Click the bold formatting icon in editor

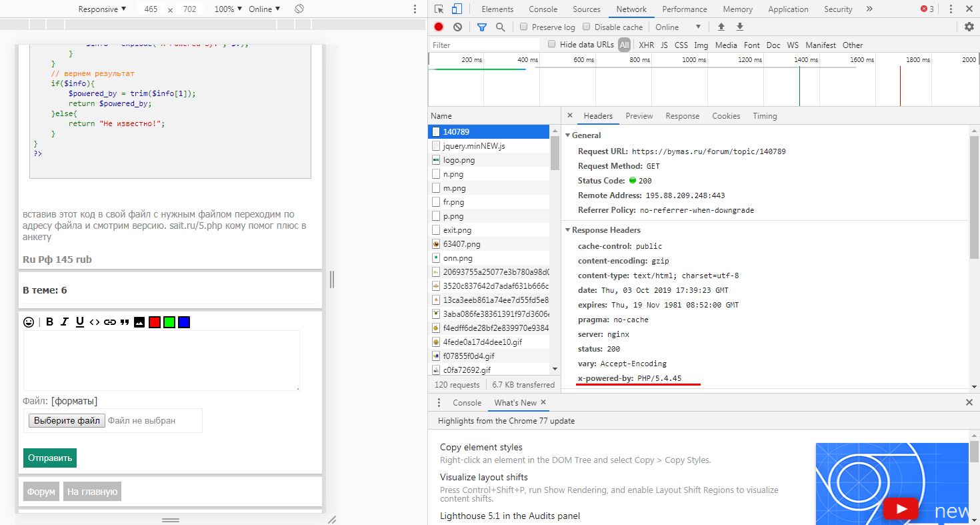click(x=49, y=322)
